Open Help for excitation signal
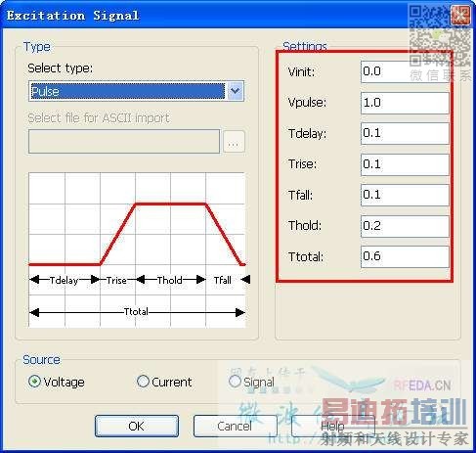476x453 pixels. tap(332, 426)
